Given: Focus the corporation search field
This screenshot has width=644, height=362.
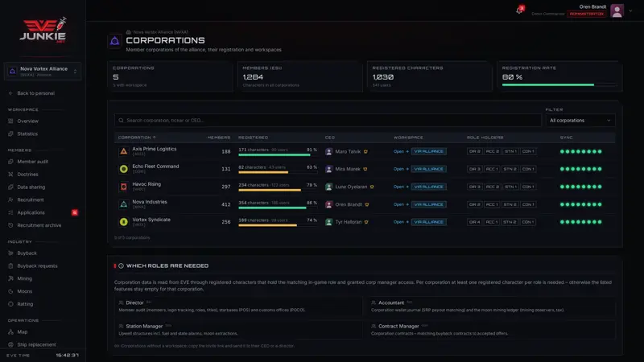Looking at the screenshot, I should (x=328, y=120).
